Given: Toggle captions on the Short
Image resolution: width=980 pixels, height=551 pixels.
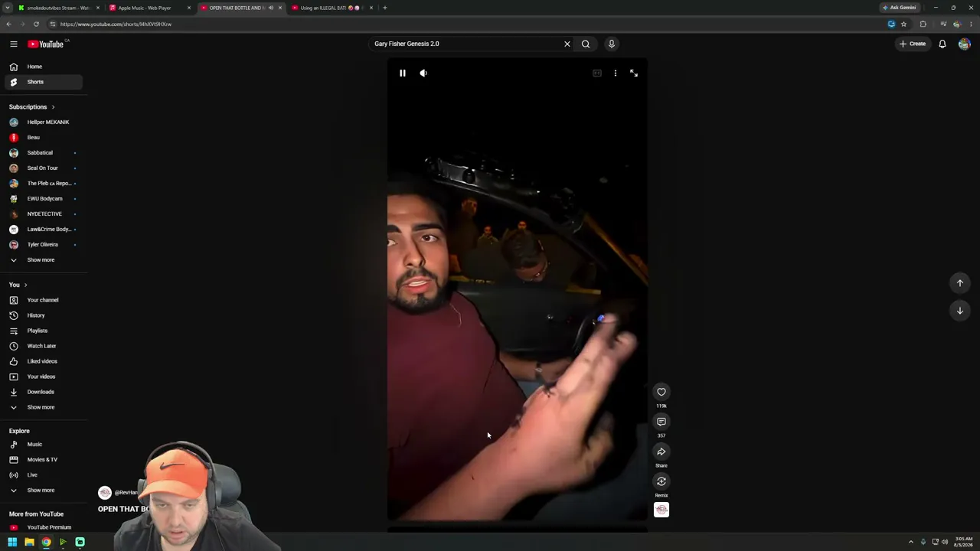Looking at the screenshot, I should pos(597,73).
